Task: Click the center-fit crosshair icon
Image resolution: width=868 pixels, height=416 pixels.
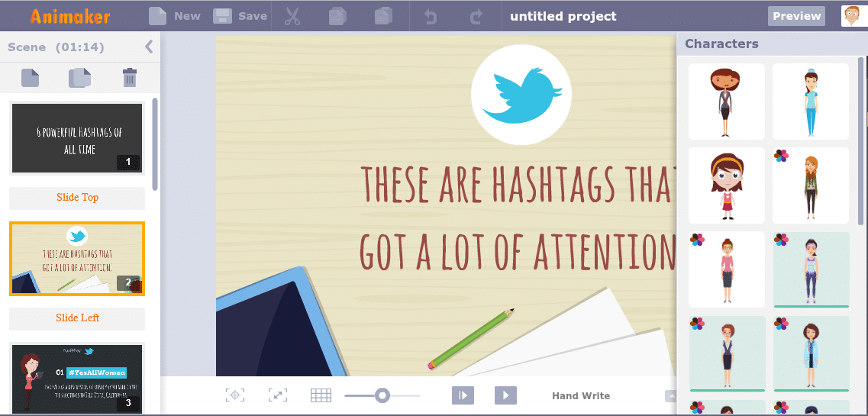Action: pos(235,395)
